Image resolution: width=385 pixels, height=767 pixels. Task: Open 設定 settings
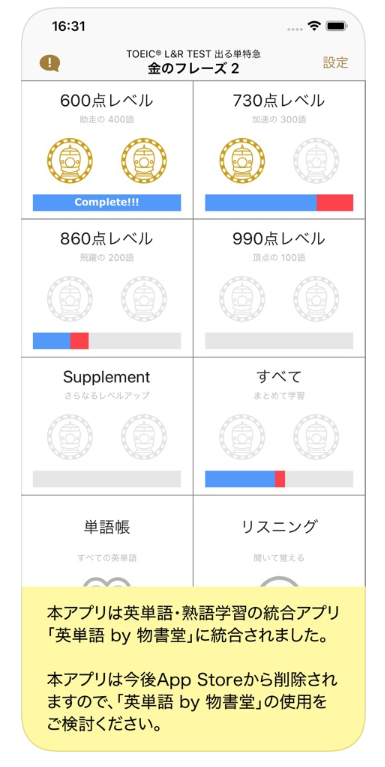click(x=336, y=63)
